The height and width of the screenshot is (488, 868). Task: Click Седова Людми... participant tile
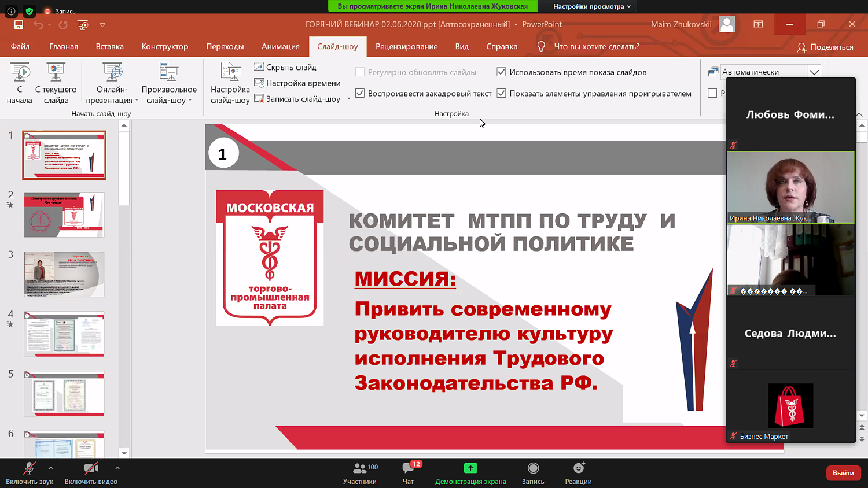[790, 333]
